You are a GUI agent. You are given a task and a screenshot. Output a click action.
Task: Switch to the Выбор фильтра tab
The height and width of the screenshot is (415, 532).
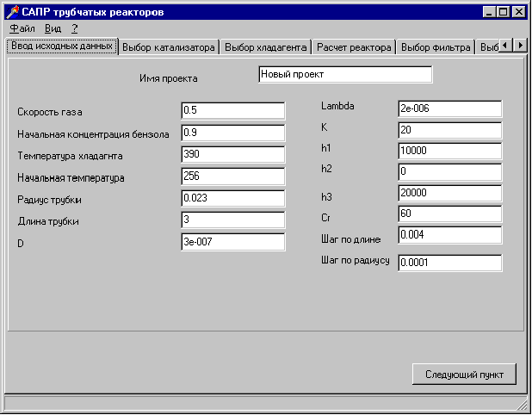coord(436,47)
